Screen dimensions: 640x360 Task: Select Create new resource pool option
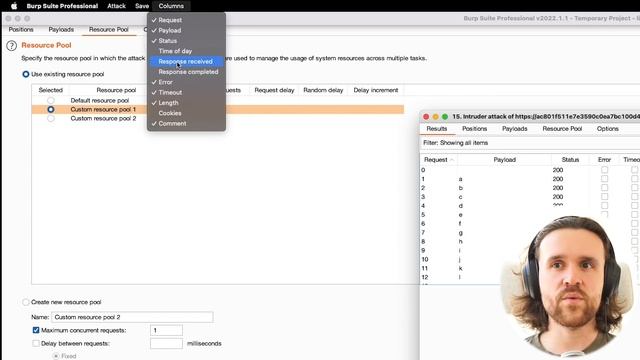[x=26, y=302]
